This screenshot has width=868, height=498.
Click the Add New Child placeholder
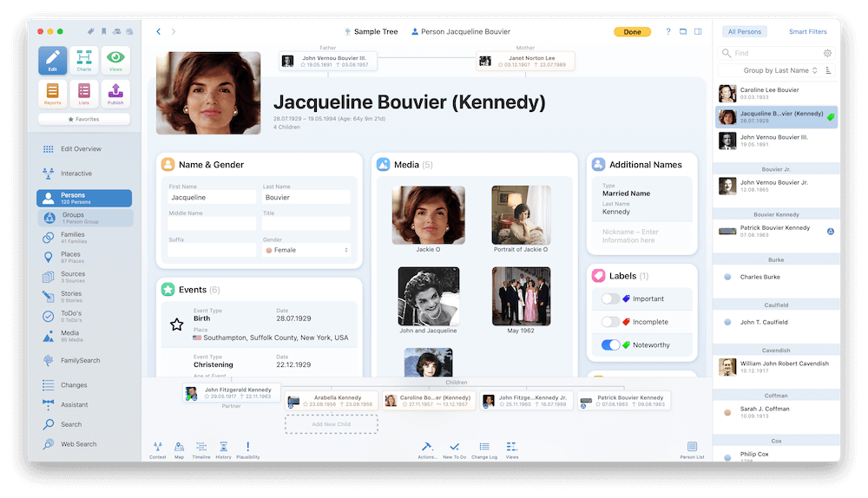(331, 424)
